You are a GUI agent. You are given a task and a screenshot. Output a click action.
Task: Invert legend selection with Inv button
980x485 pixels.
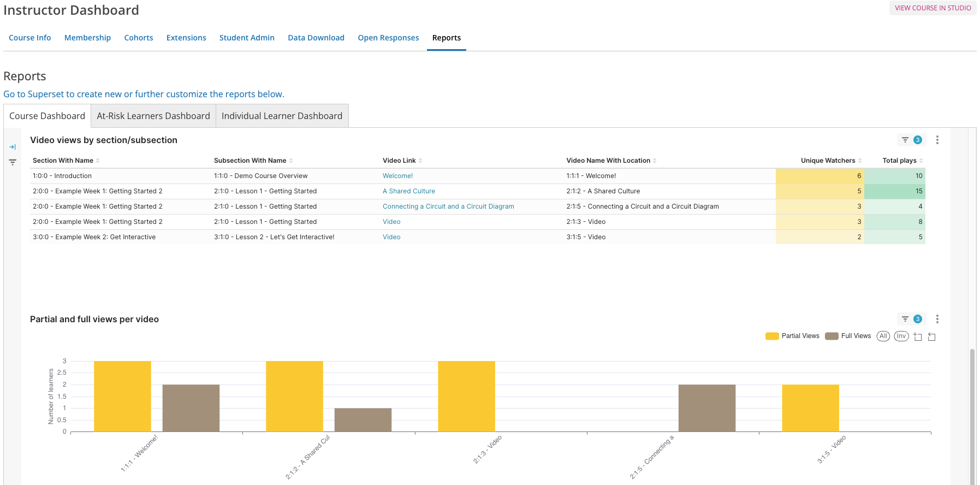(901, 336)
